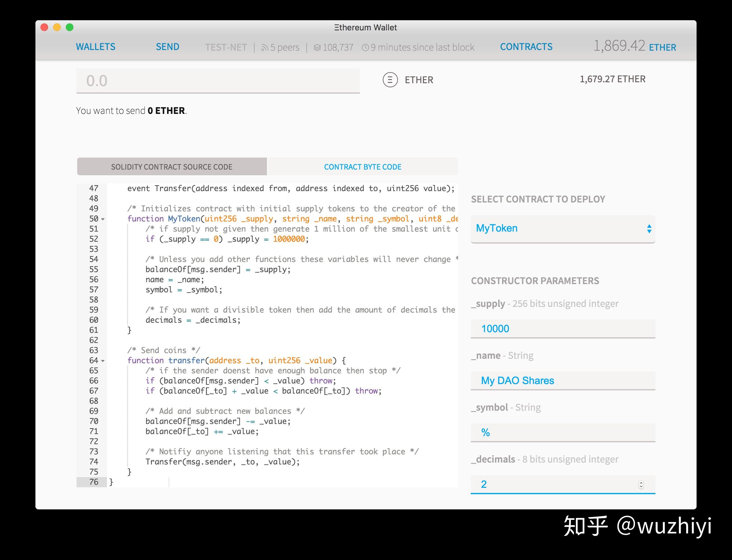732x560 pixels.
Task: Click the '5 peers' status text
Action: pos(285,47)
